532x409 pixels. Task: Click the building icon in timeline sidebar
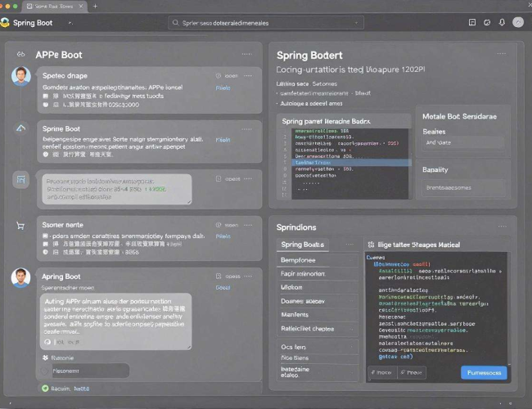coord(21,179)
